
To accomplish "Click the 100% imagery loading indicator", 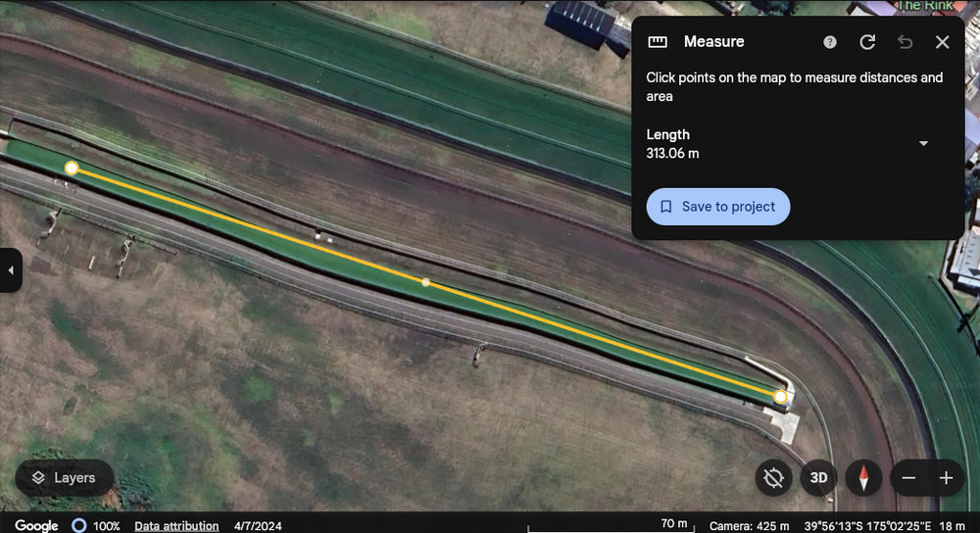I will click(94, 526).
